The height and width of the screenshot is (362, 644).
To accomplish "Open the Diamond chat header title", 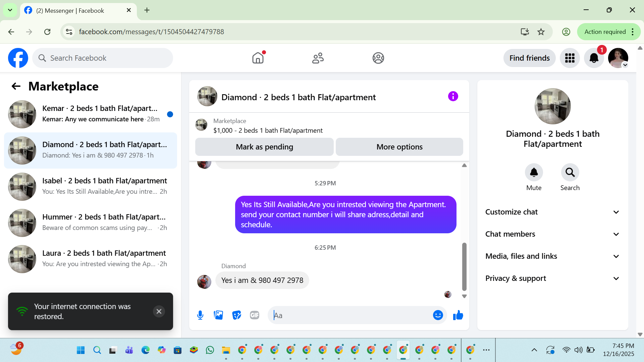I will click(x=299, y=97).
